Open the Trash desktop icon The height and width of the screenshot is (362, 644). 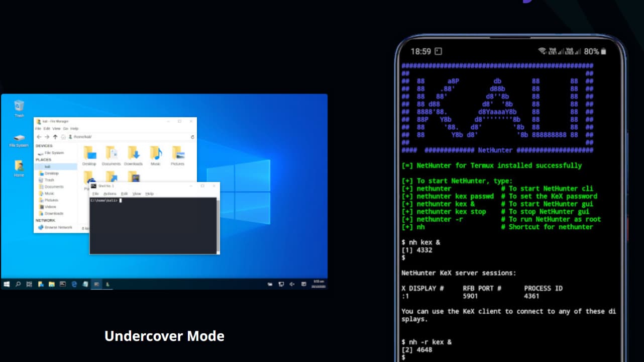click(x=19, y=108)
